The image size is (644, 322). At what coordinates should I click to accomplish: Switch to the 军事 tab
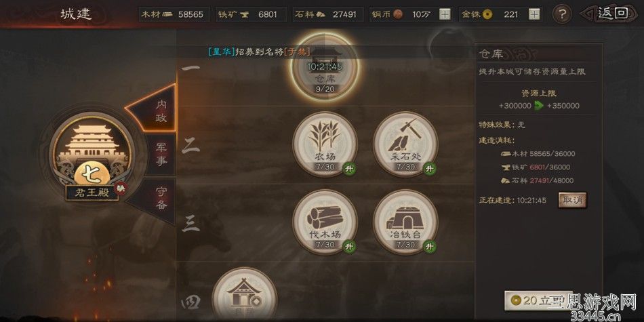click(x=160, y=155)
